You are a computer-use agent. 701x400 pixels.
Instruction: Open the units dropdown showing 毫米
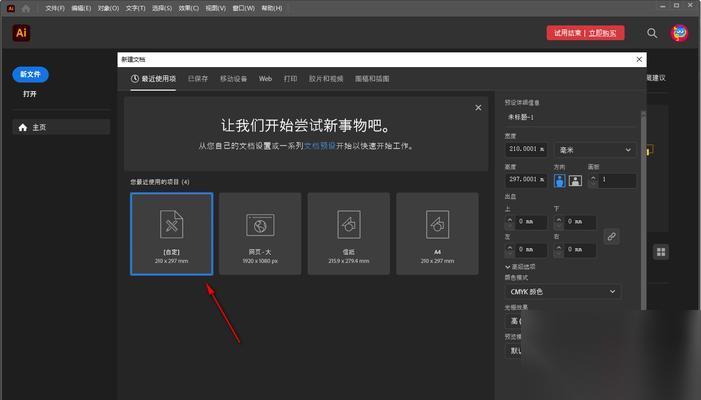point(594,150)
